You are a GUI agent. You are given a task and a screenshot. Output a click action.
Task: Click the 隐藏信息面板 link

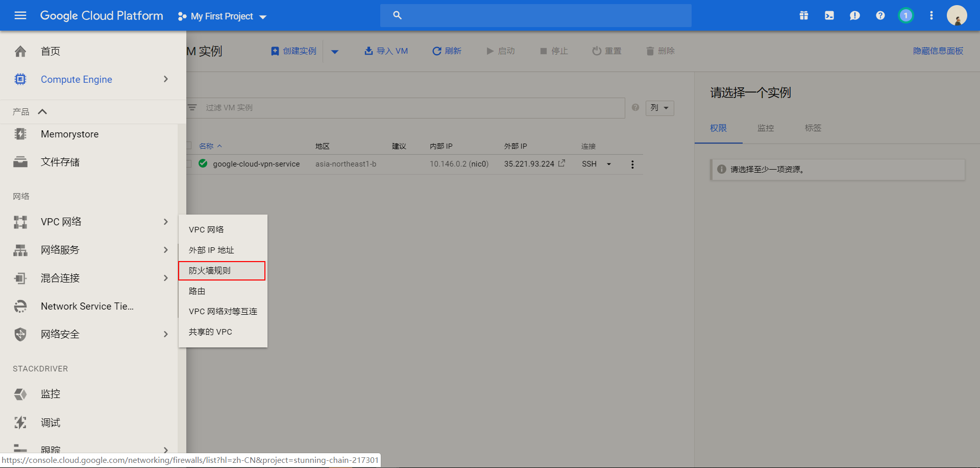click(x=938, y=51)
